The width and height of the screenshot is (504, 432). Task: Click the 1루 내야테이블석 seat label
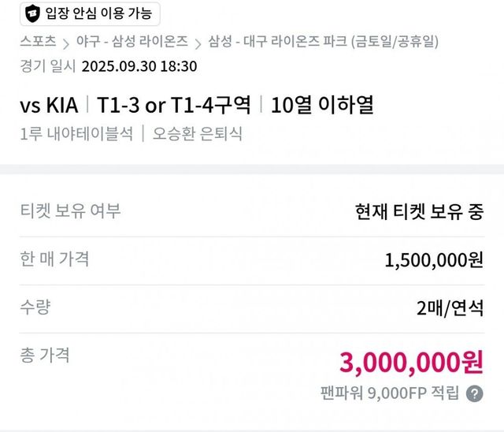[76, 133]
